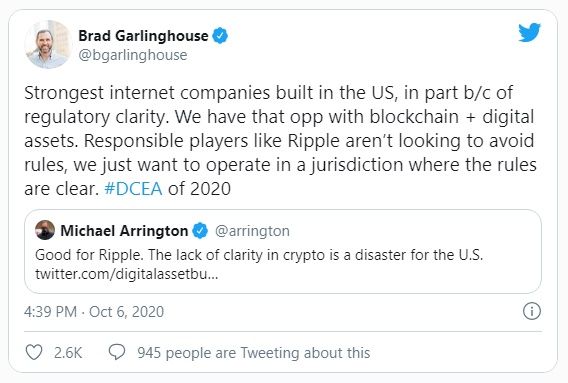Open the #DCEA hashtag
This screenshot has height=383, width=568.
pyautogui.click(x=133, y=189)
